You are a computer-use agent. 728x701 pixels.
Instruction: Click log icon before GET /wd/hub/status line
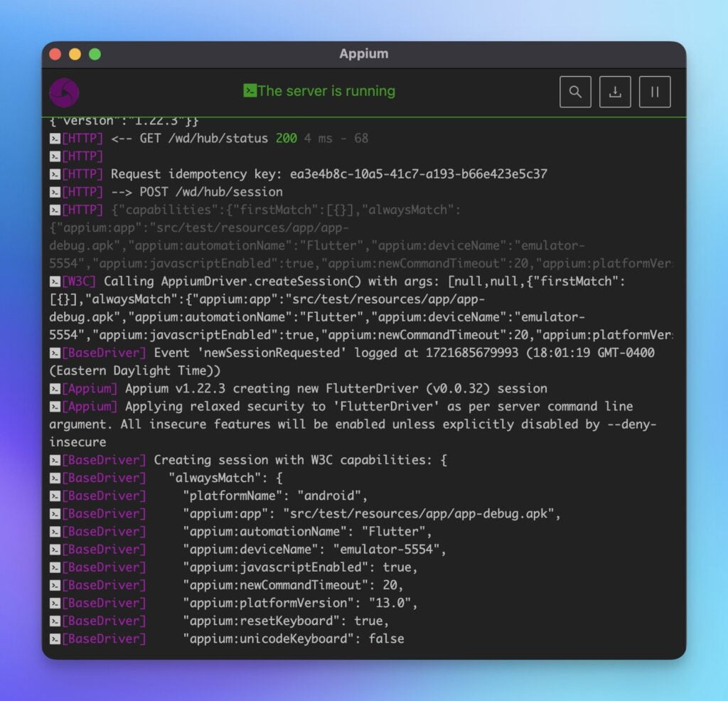55,139
